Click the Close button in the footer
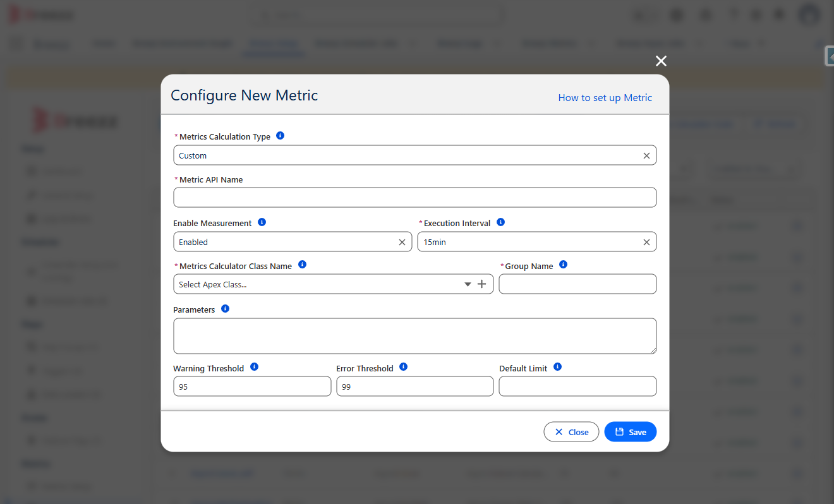 click(x=571, y=432)
